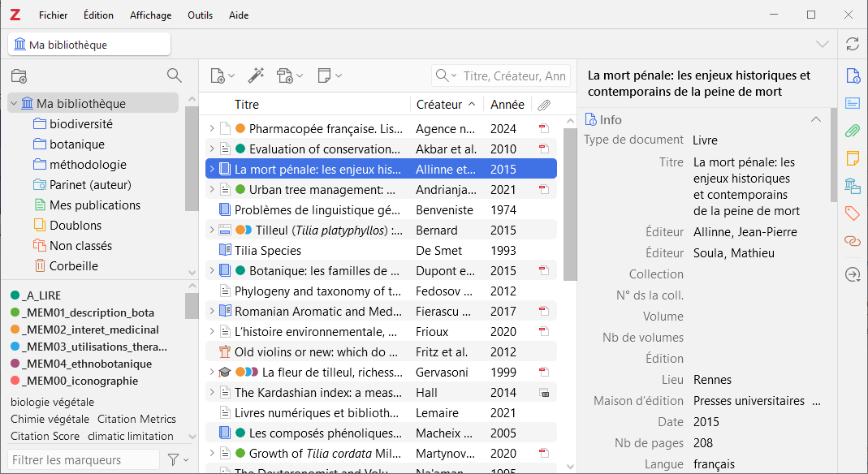Open the Édition menu
This screenshot has width=868, height=474.
pos(98,15)
